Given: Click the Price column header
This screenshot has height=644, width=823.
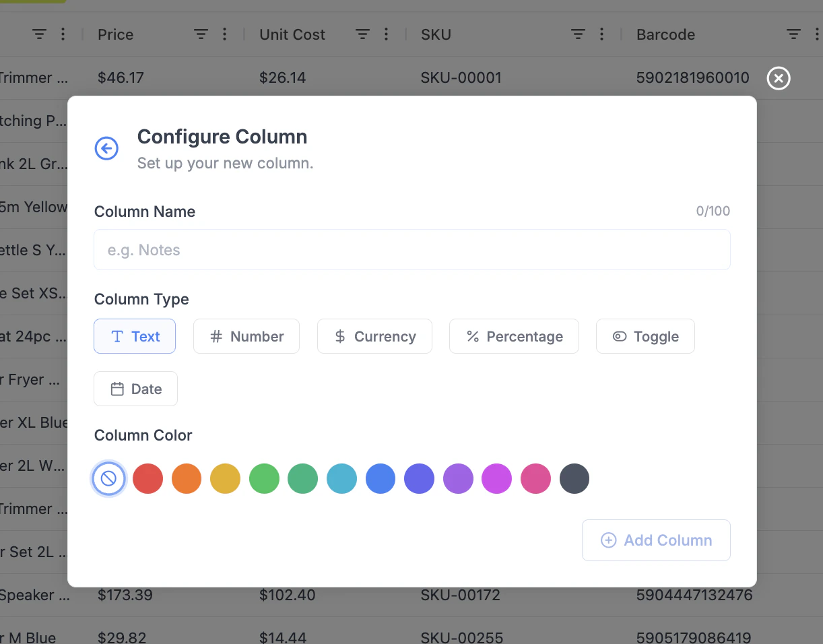Looking at the screenshot, I should pyautogui.click(x=116, y=34).
